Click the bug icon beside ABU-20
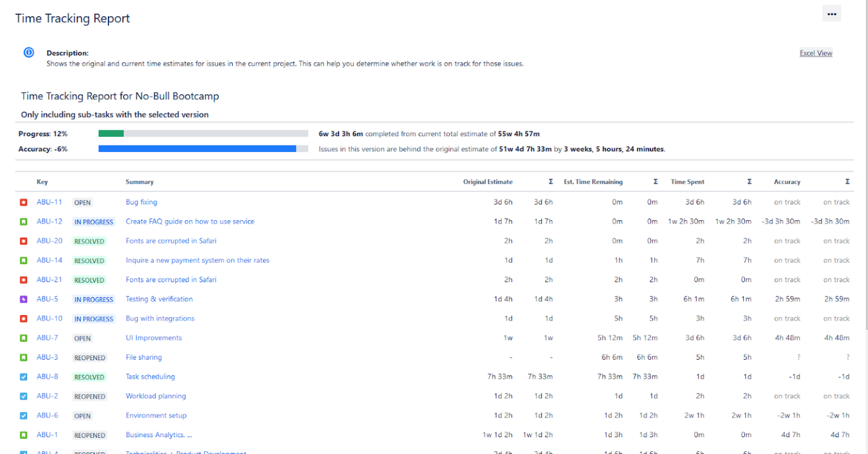868x454 pixels. (24, 241)
